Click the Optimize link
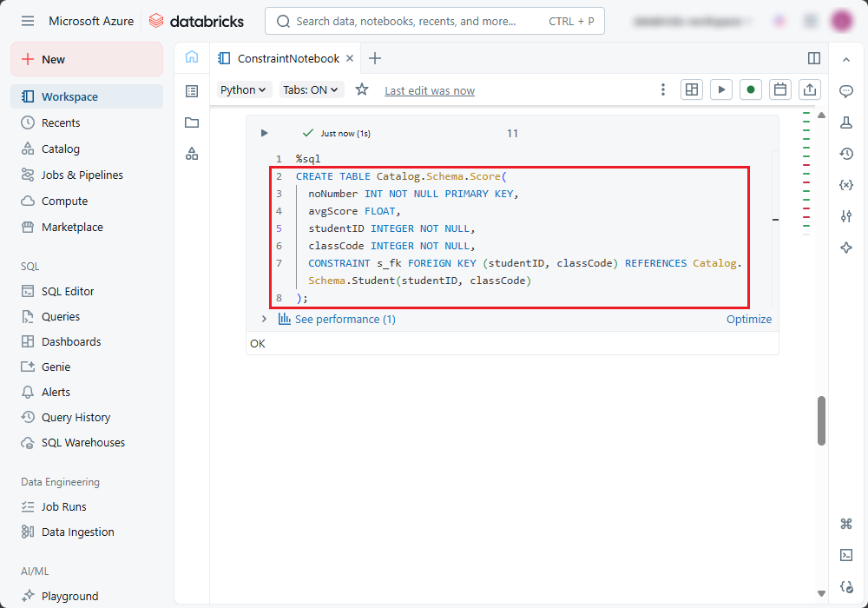Screen dimensions: 868x608 click(x=748, y=319)
